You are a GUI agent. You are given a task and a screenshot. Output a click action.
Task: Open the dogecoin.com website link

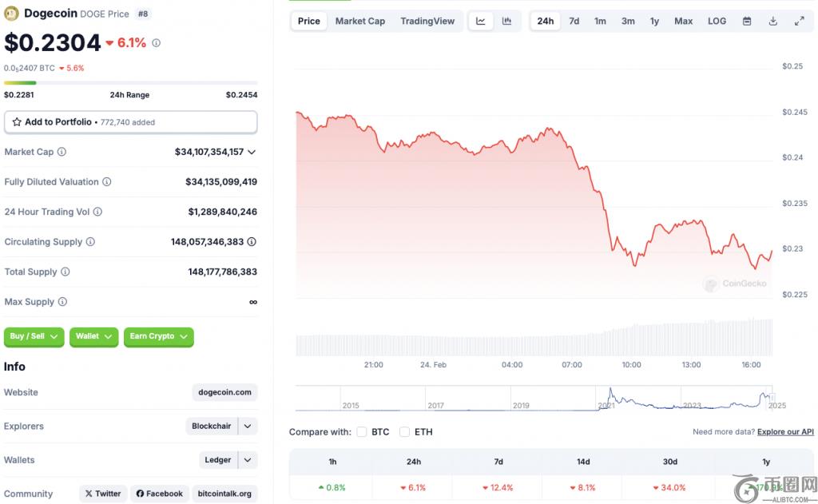pos(224,392)
